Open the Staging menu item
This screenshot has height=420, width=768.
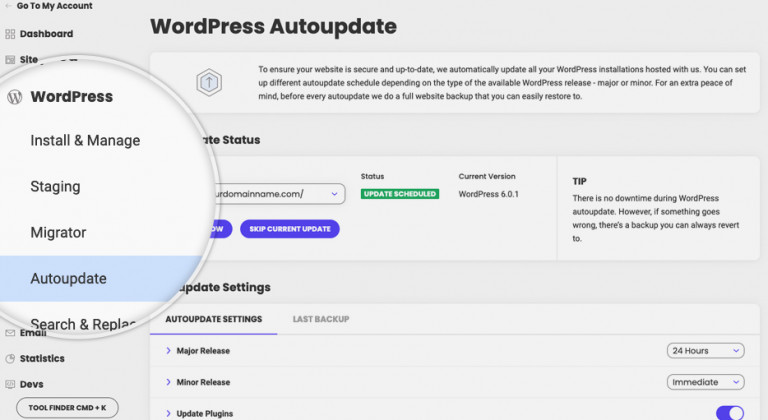(x=55, y=186)
